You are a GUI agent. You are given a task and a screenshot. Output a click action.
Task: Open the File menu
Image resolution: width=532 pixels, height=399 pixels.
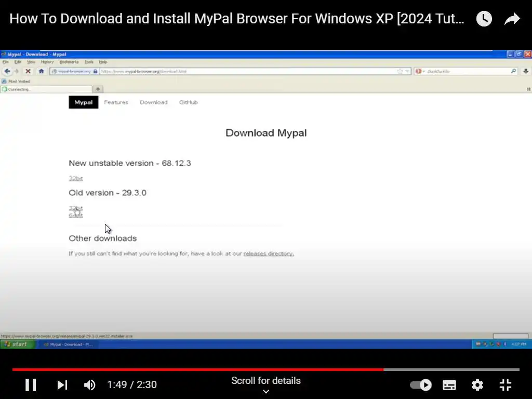tap(5, 62)
